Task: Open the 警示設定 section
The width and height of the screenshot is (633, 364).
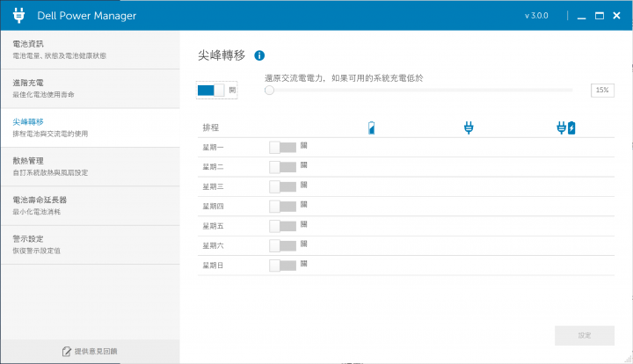Action: click(x=91, y=245)
